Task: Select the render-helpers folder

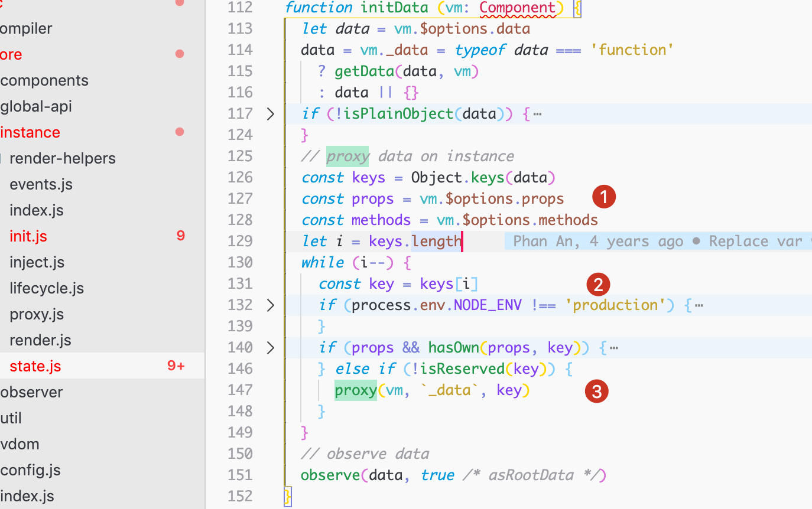Action: click(63, 158)
